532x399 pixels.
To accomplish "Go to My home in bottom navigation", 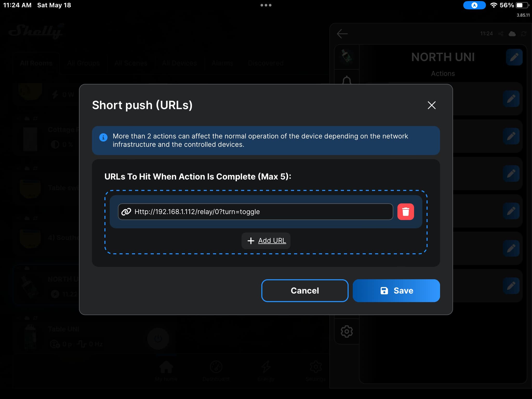I will [166, 371].
